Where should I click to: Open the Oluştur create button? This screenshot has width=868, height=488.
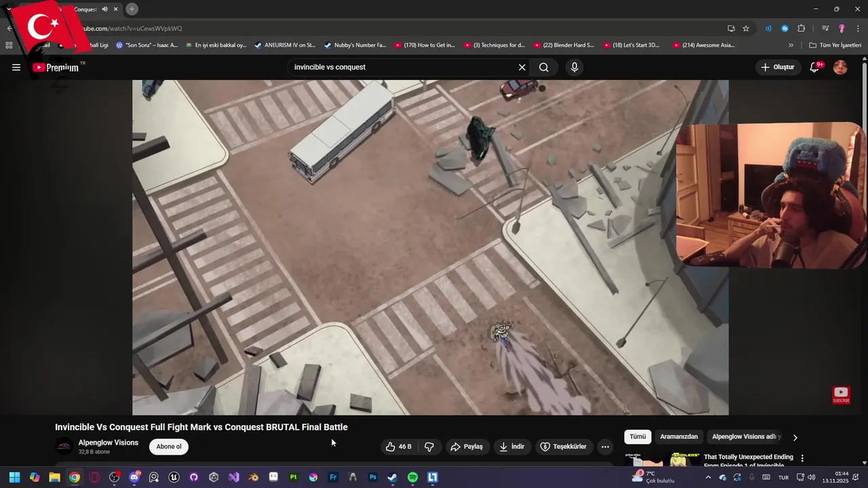pyautogui.click(x=777, y=67)
